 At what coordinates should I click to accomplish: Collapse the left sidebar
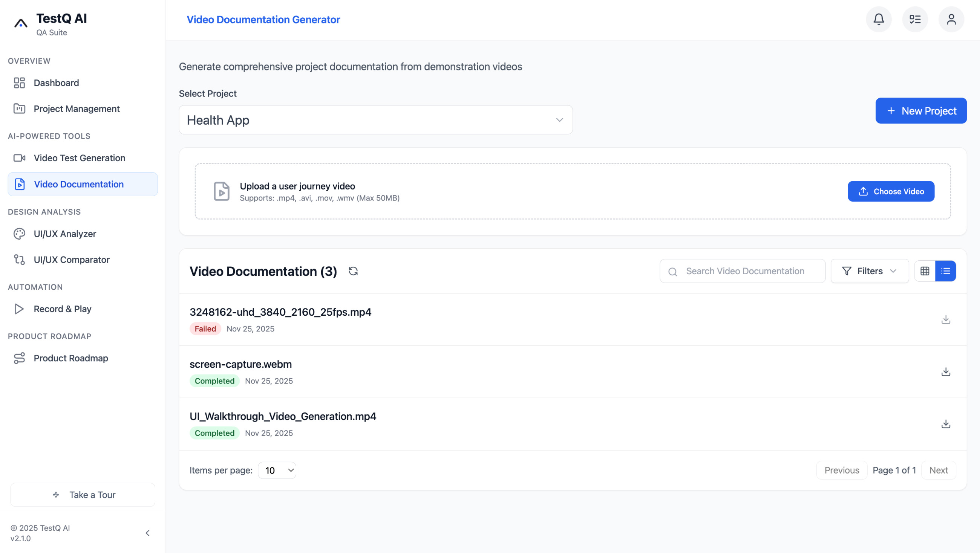(x=148, y=533)
